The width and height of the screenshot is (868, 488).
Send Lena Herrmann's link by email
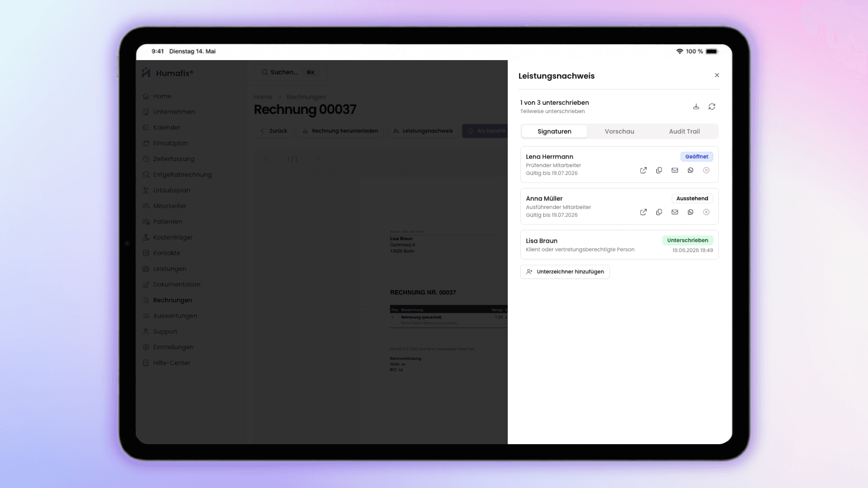[675, 170]
